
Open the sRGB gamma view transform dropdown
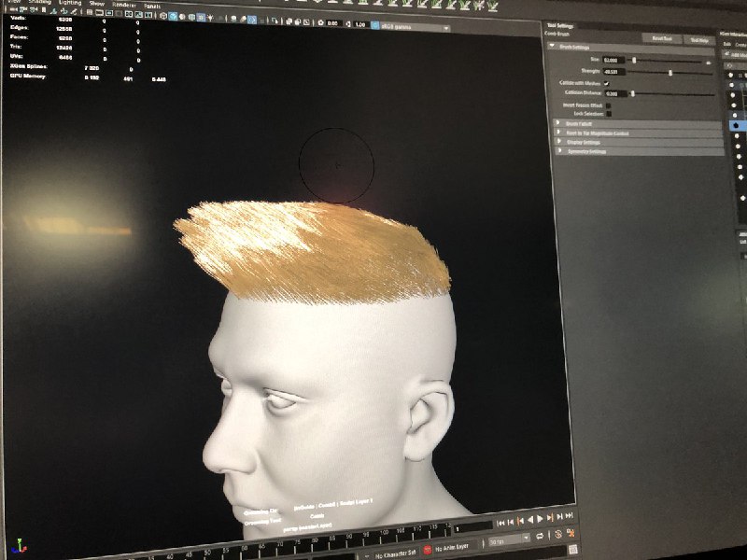[409, 27]
